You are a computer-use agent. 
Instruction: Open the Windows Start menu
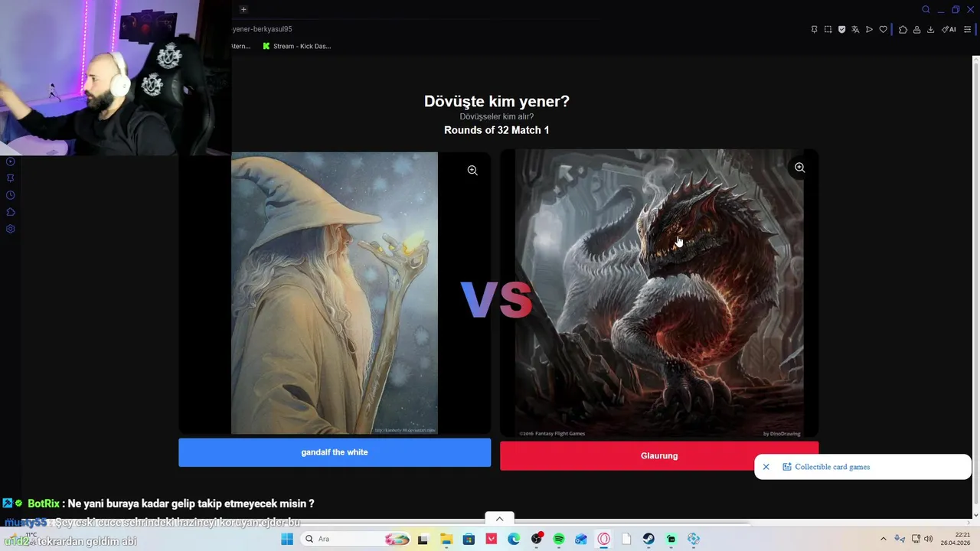(x=287, y=540)
